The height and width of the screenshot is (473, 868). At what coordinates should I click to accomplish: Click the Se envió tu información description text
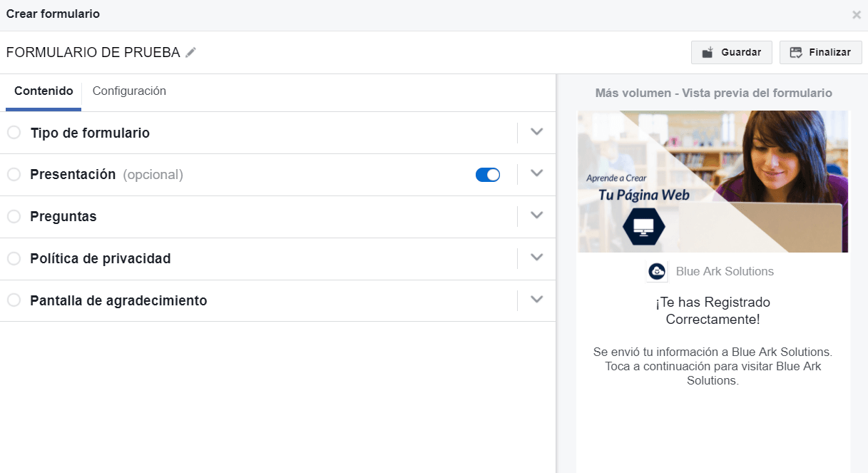tap(713, 367)
